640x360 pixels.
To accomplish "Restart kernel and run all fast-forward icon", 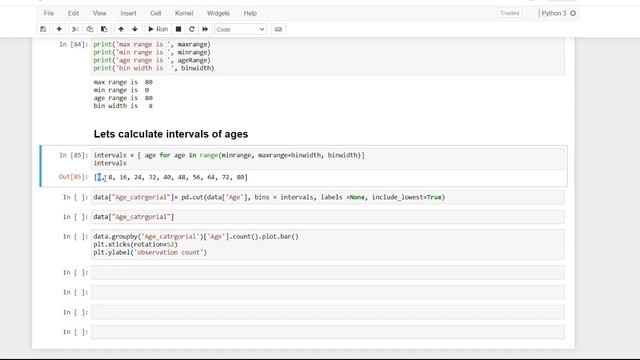I will [205, 29].
